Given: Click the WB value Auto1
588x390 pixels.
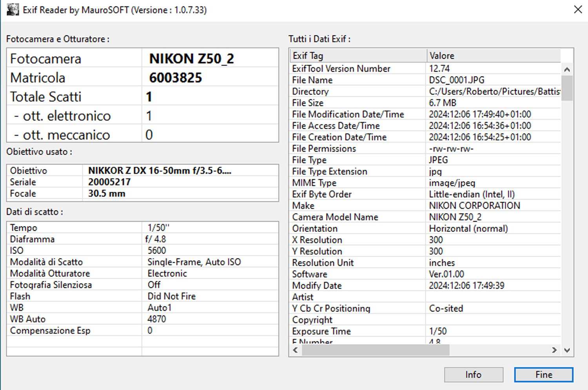Looking at the screenshot, I should [x=160, y=308].
